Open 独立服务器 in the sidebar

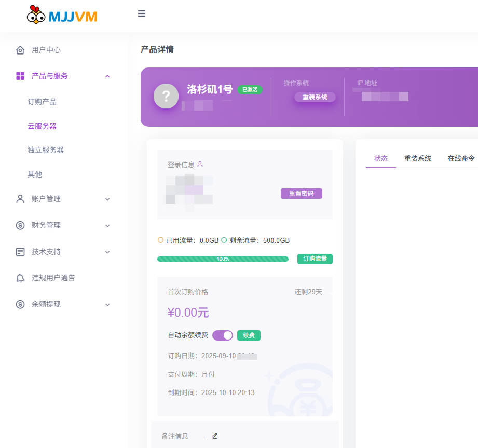tap(46, 150)
